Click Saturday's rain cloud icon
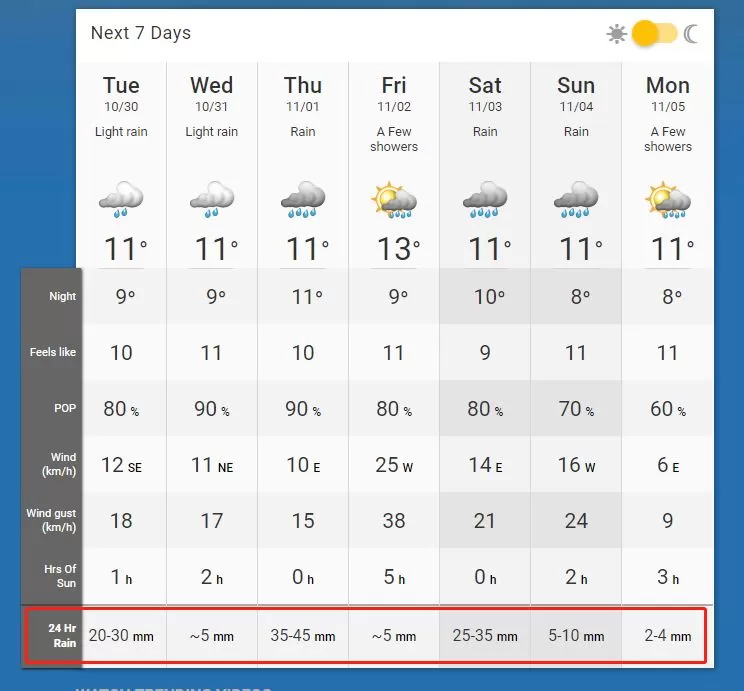The width and height of the screenshot is (744, 691). [x=485, y=199]
